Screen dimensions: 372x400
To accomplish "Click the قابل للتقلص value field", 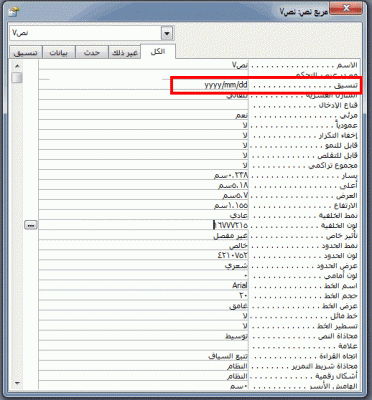I will click(143, 155).
